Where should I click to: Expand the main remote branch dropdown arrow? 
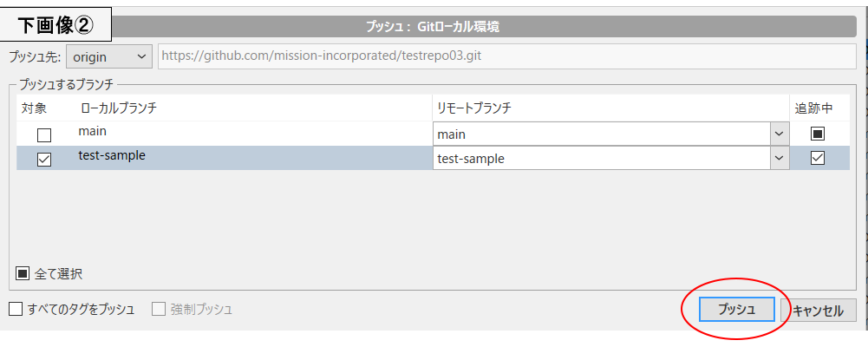coord(778,134)
